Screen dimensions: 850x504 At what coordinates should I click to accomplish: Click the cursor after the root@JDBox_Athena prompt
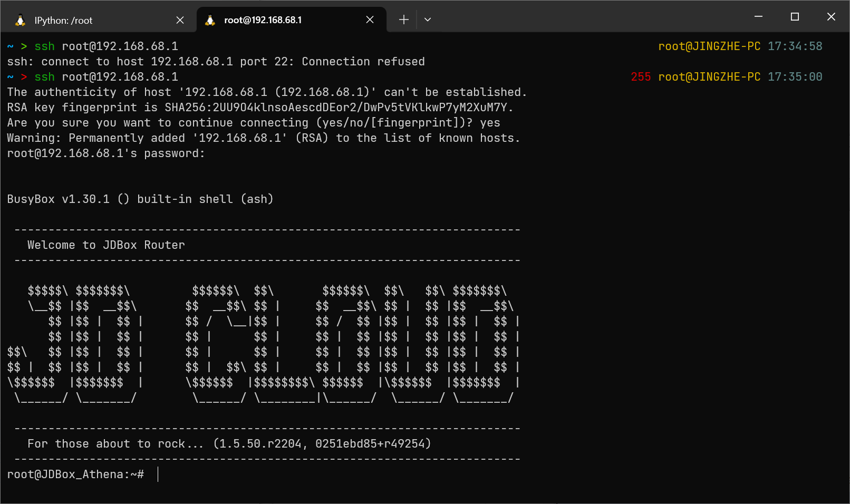[x=158, y=474]
